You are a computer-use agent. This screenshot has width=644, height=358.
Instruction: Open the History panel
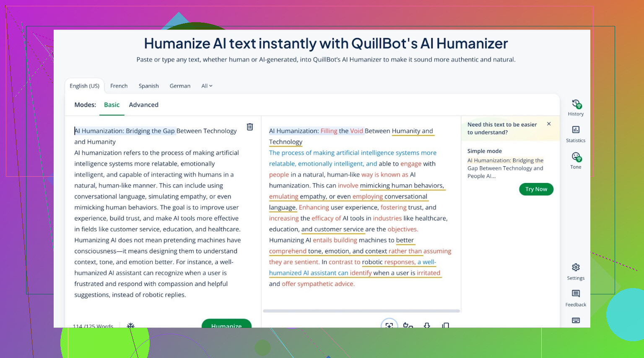tap(576, 108)
